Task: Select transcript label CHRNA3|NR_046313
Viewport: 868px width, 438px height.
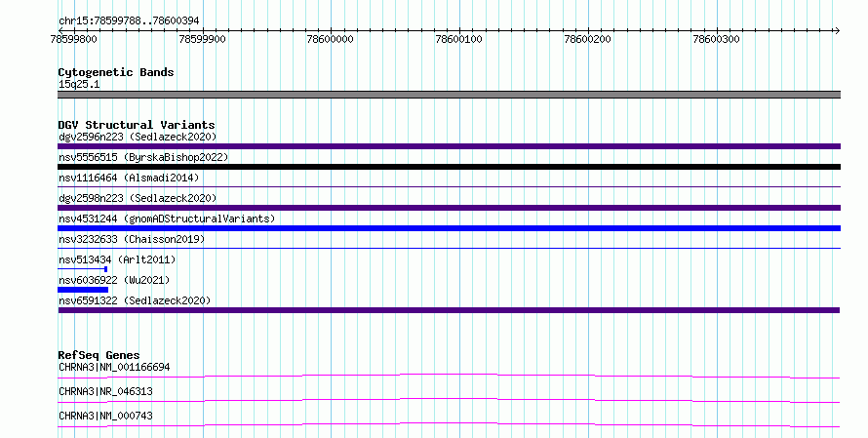Action: (105, 391)
